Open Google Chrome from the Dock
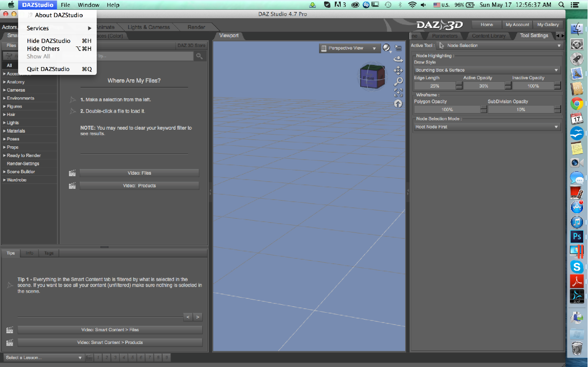Viewport: 588px width, 367px height. (577, 104)
